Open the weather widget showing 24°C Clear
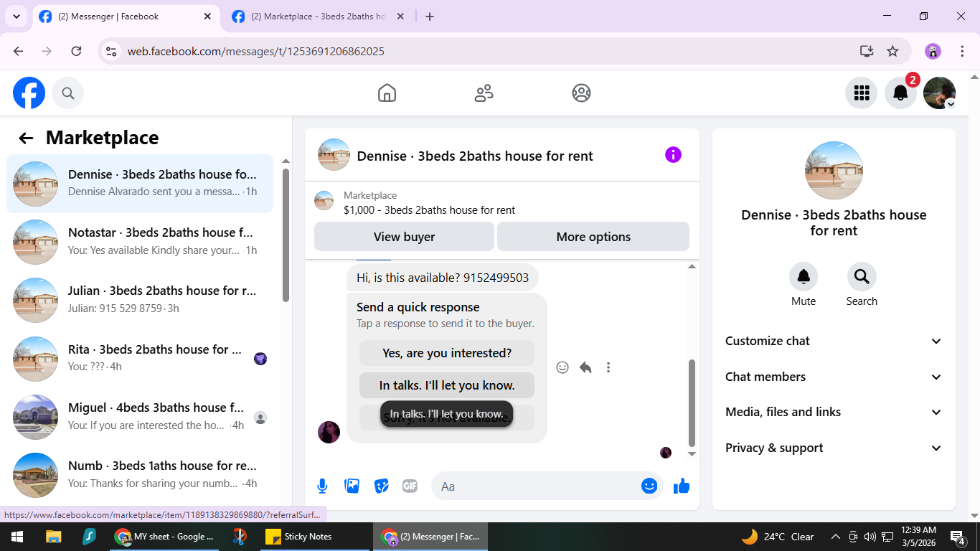 click(x=778, y=537)
